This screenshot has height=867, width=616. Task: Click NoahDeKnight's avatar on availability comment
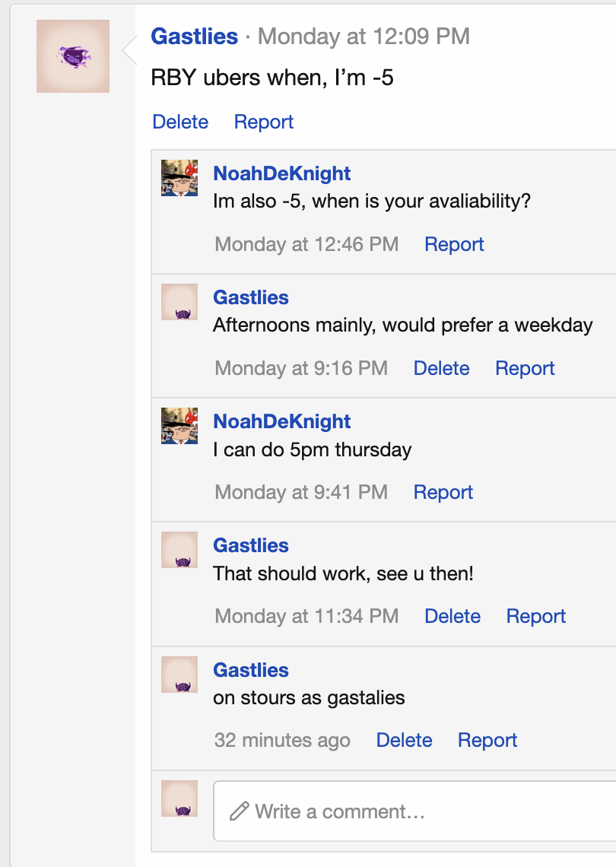(179, 178)
